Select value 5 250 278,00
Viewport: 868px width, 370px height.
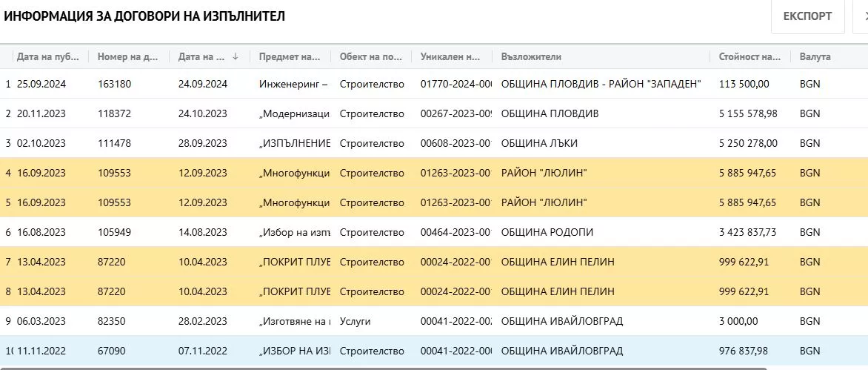(748, 143)
